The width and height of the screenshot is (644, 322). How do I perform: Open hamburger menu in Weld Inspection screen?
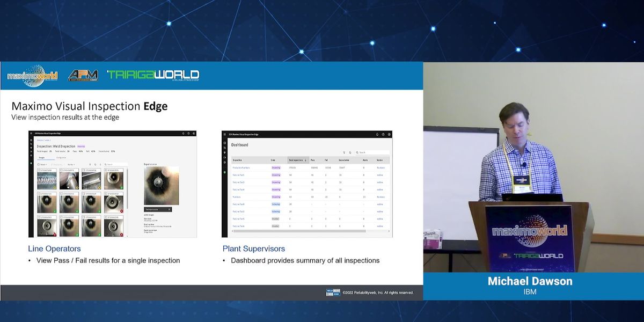[31, 133]
